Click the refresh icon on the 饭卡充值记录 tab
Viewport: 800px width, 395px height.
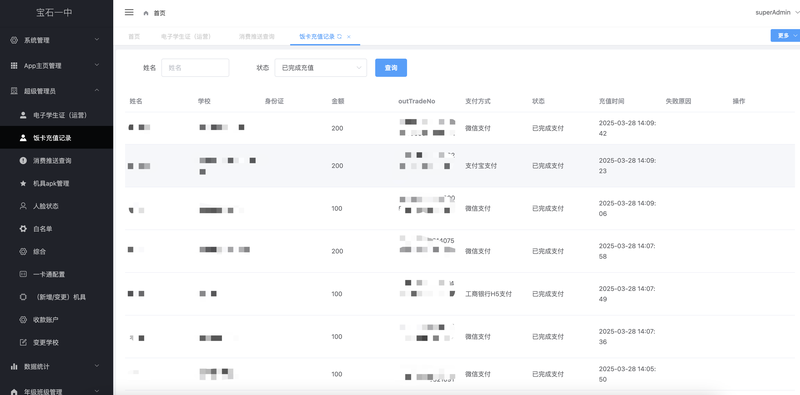point(339,36)
